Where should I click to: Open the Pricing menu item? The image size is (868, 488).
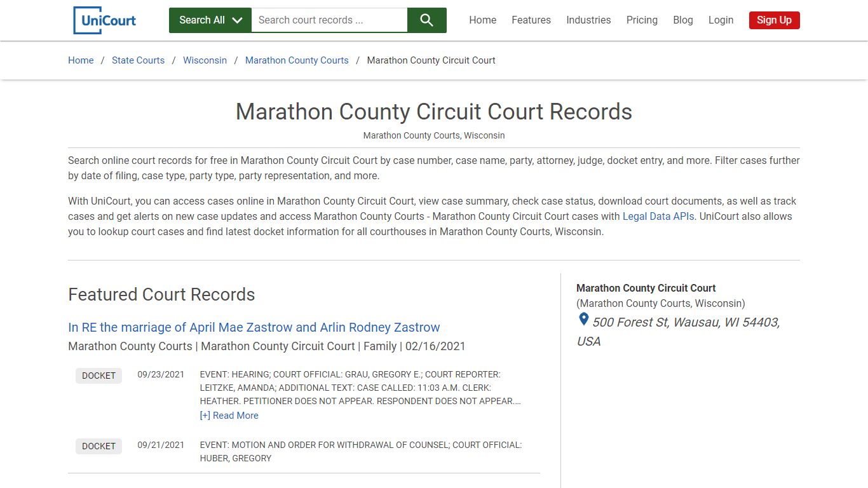coord(642,20)
